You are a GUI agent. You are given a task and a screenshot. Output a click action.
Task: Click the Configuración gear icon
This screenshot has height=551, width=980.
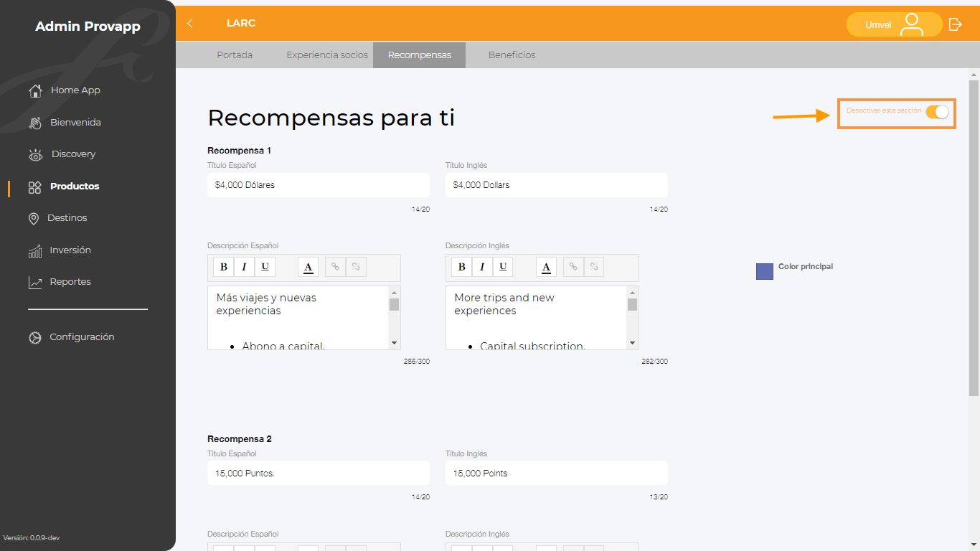(x=35, y=337)
